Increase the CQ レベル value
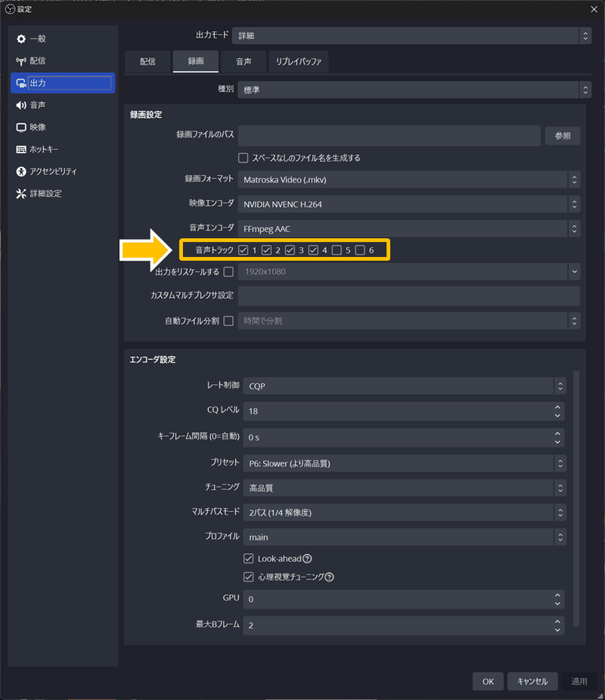The image size is (605, 700). (557, 407)
